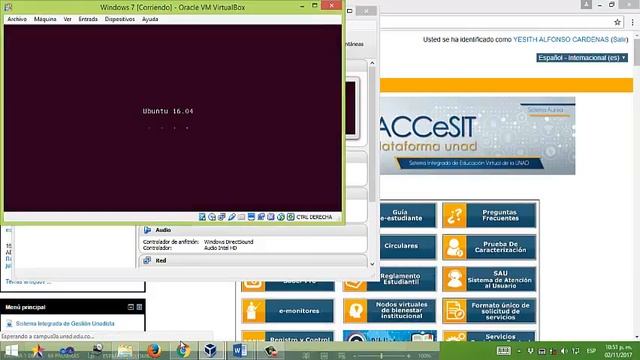Open the Archivo menu in VirtualBox
Screen dimensions: 640x360
(x=17, y=19)
